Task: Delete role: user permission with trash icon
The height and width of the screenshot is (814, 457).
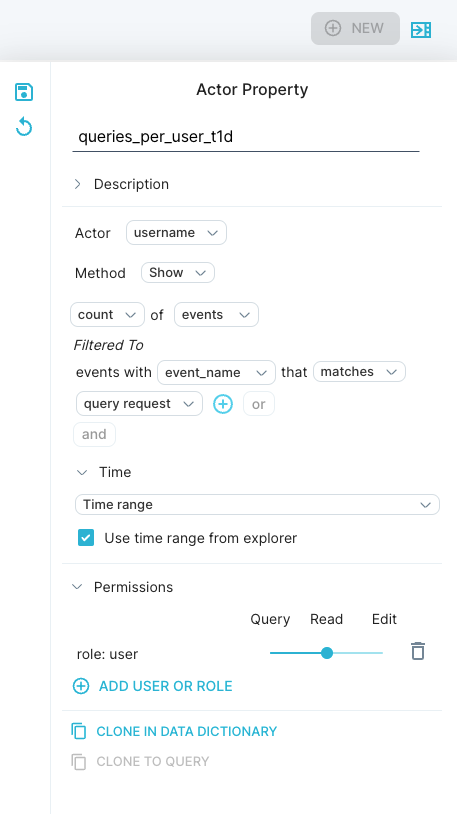Action: click(418, 651)
